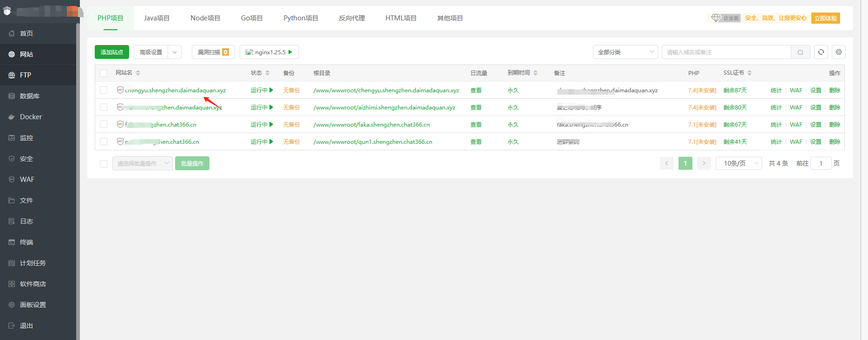The width and height of the screenshot is (868, 340).
Task: Open the Docker icon in sidebar
Action: click(x=12, y=117)
